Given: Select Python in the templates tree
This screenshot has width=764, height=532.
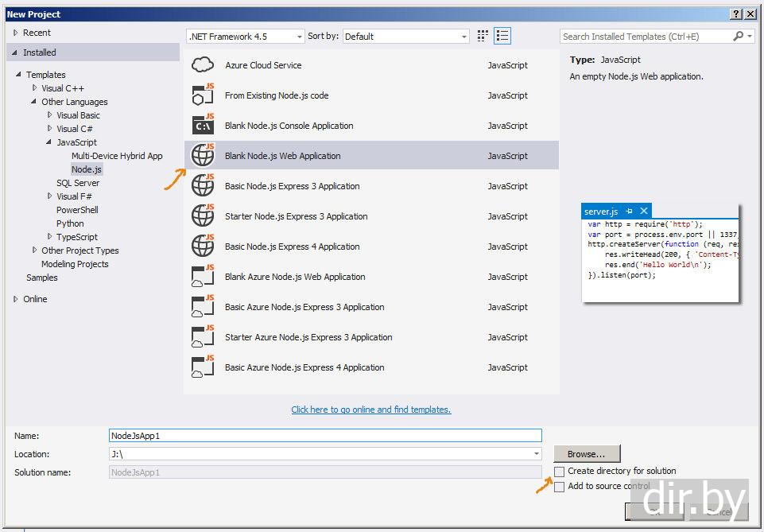Looking at the screenshot, I should (x=70, y=223).
